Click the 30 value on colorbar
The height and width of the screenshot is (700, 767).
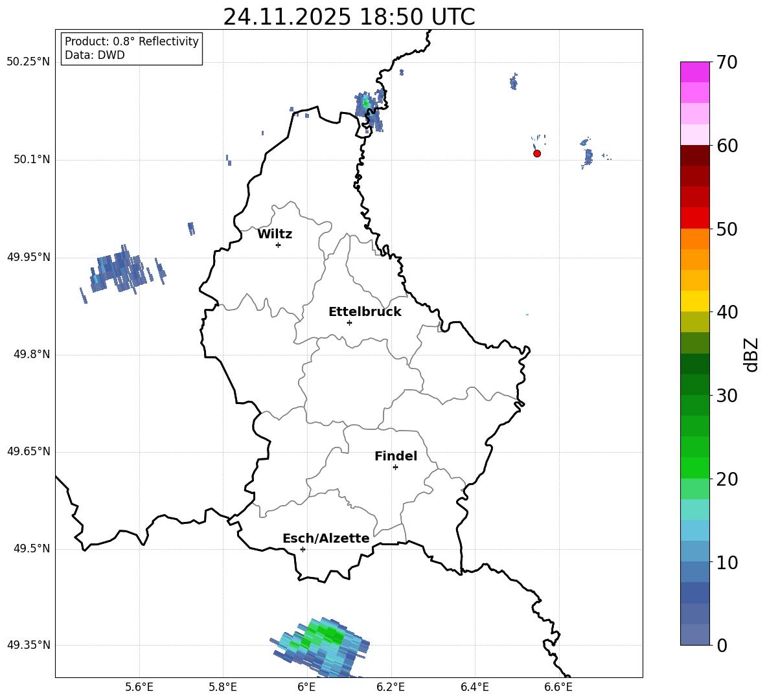(x=727, y=396)
